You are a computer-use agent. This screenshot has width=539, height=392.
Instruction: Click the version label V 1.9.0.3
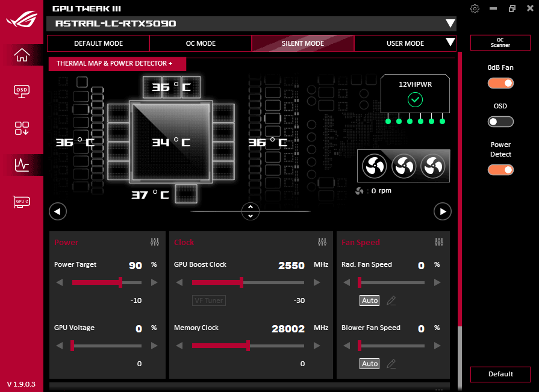pos(21,384)
